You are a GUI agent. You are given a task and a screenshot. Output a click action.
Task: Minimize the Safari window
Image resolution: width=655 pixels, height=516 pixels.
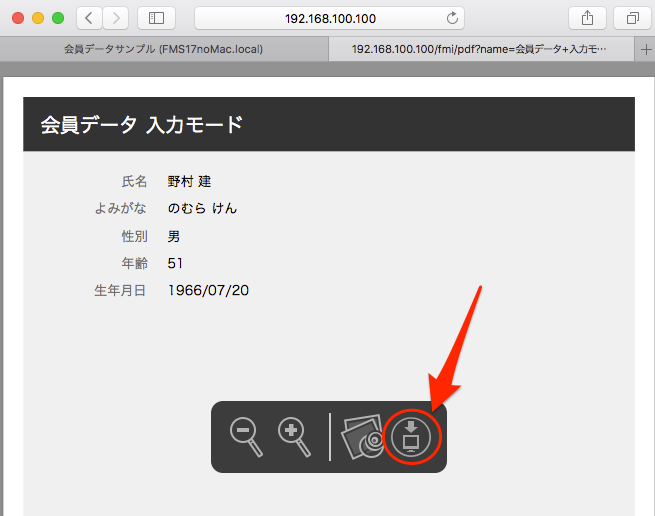[x=38, y=18]
